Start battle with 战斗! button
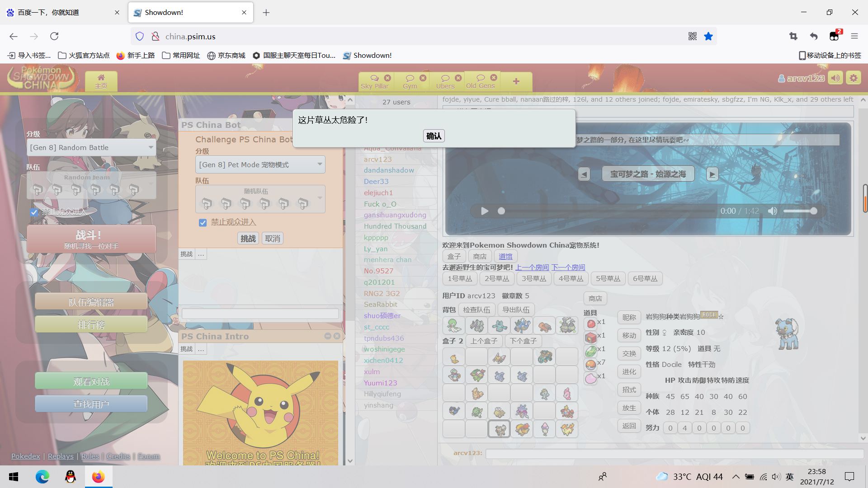The height and width of the screenshot is (488, 868). (x=91, y=239)
